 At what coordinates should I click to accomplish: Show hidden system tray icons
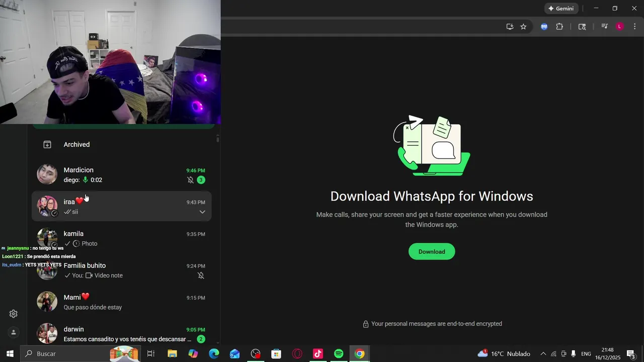543,354
